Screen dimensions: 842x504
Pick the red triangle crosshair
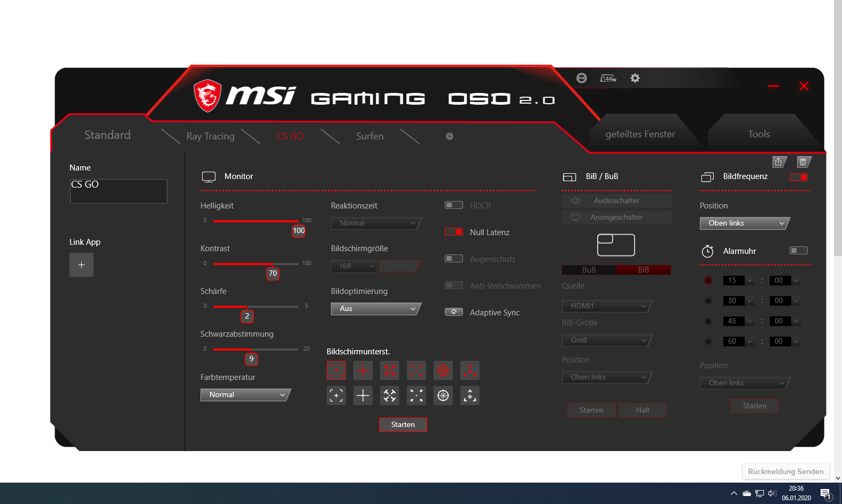click(x=470, y=370)
